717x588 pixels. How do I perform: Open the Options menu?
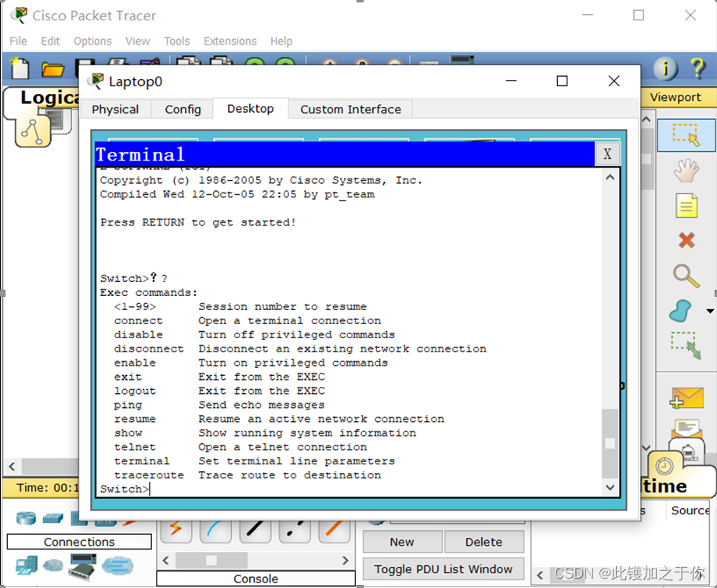(x=92, y=41)
